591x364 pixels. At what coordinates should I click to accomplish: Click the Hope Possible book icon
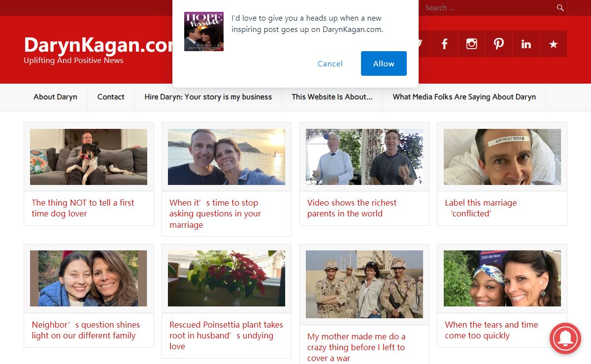(x=204, y=31)
